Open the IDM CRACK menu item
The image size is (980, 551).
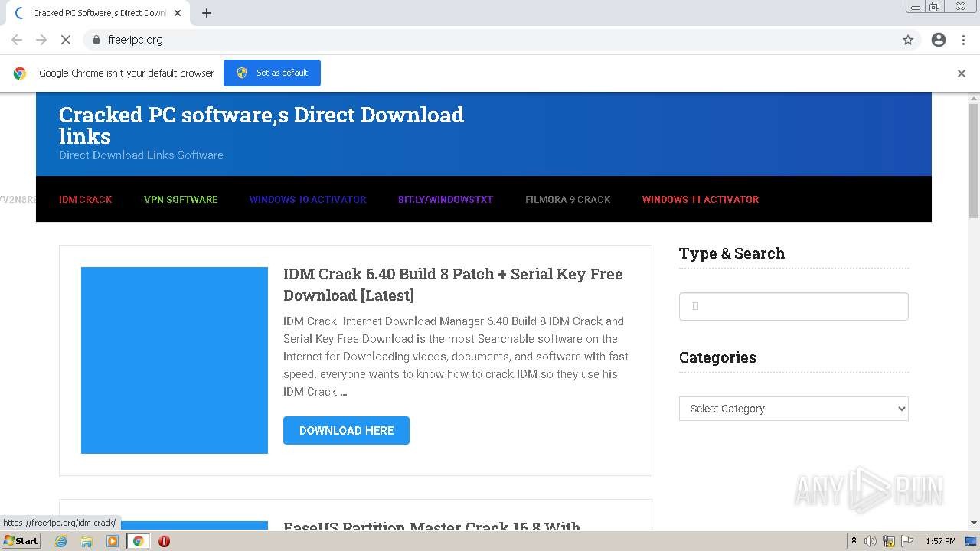tap(86, 199)
